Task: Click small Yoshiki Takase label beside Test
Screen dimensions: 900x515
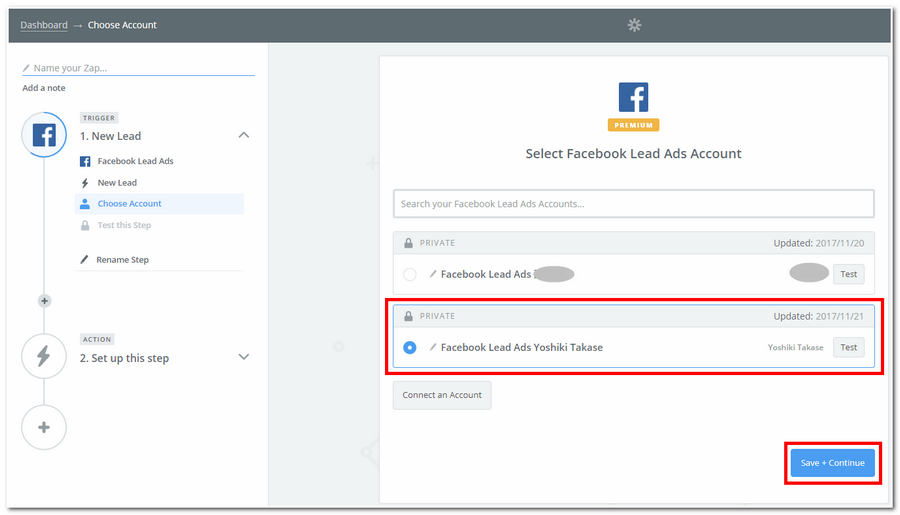Action: click(x=796, y=347)
